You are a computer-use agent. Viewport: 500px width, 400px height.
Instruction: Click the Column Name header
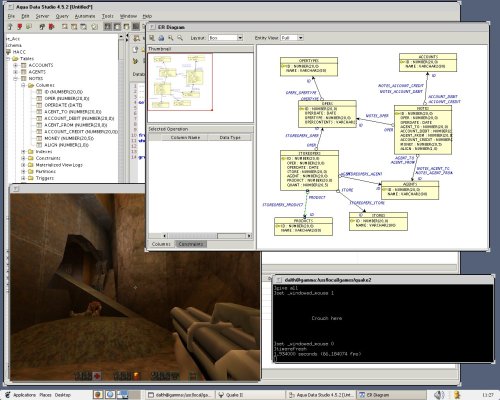click(x=185, y=137)
